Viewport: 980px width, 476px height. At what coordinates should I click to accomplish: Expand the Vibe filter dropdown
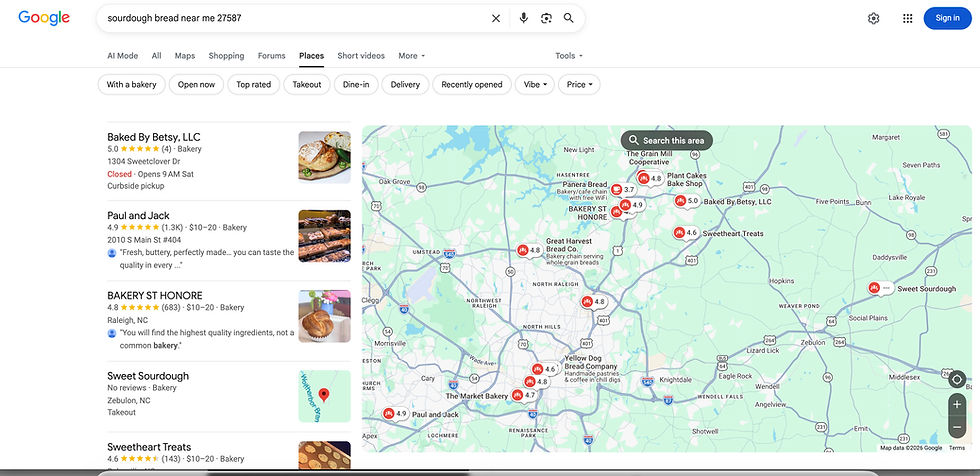pyautogui.click(x=535, y=84)
